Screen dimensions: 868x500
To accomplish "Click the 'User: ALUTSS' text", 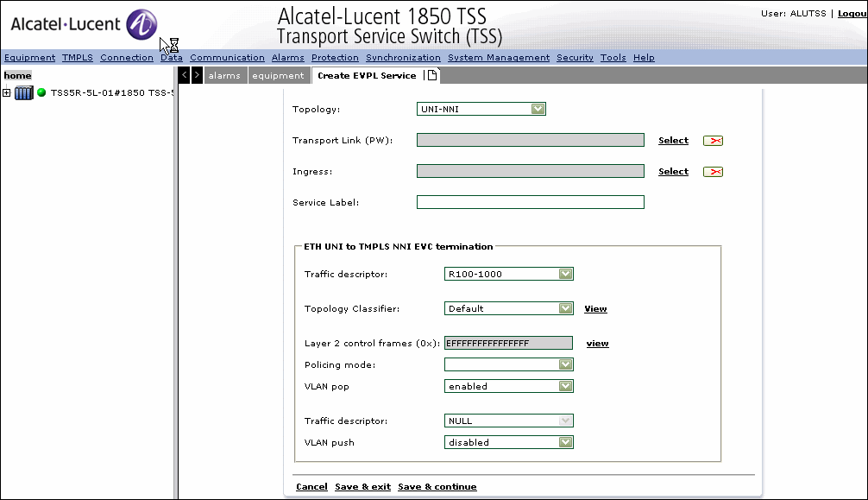I will [793, 13].
